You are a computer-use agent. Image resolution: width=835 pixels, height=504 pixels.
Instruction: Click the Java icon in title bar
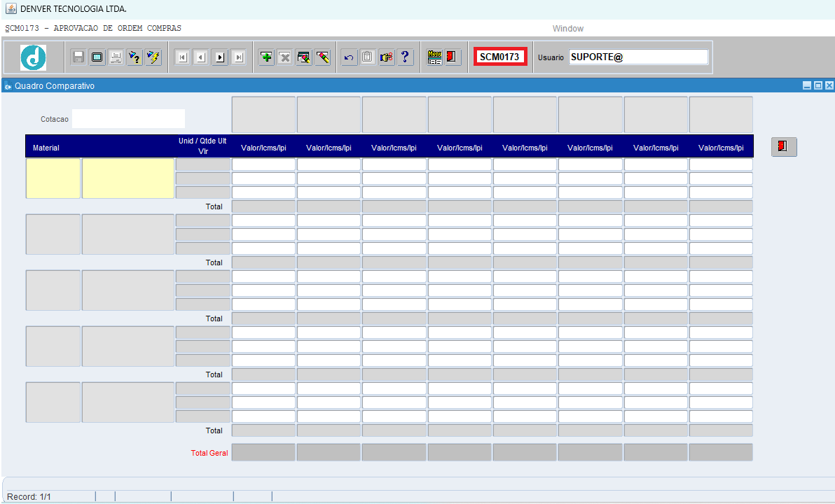coord(11,8)
